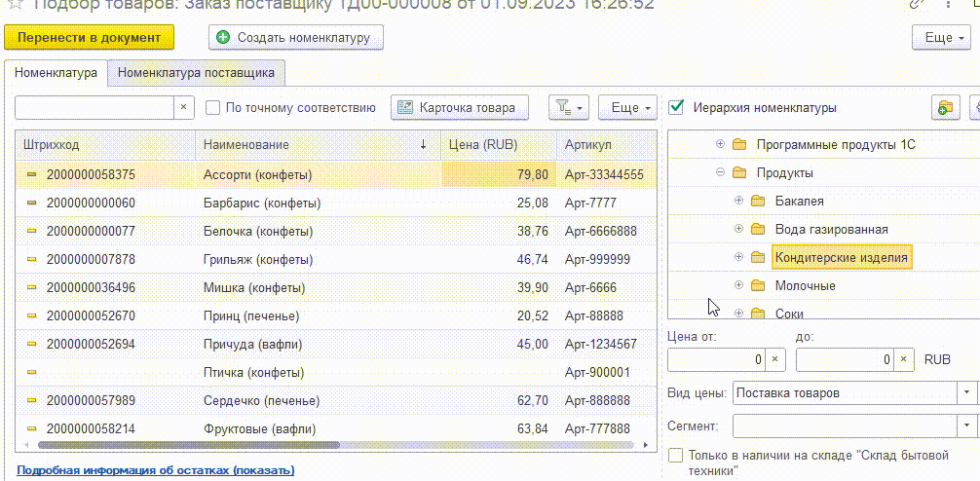Viewport: 980px width, 481px height.
Task: Click the item icon in Грильяж (конфеты) row
Action: 32,259
